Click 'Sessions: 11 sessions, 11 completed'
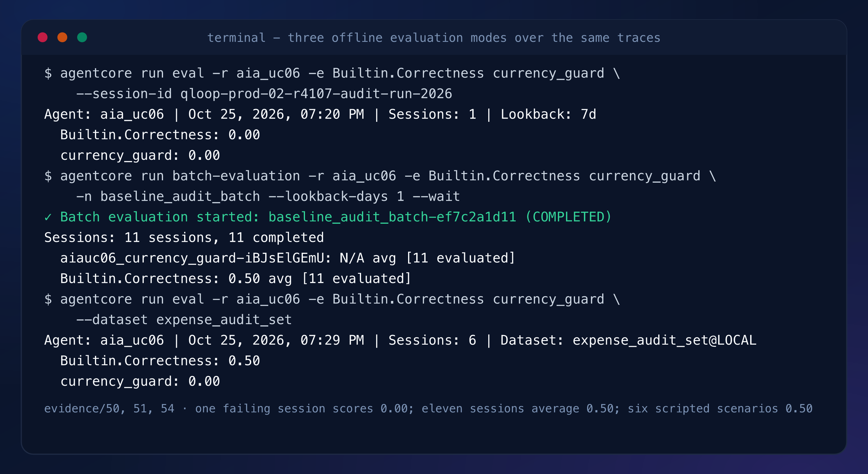This screenshot has width=868, height=474. (x=184, y=238)
